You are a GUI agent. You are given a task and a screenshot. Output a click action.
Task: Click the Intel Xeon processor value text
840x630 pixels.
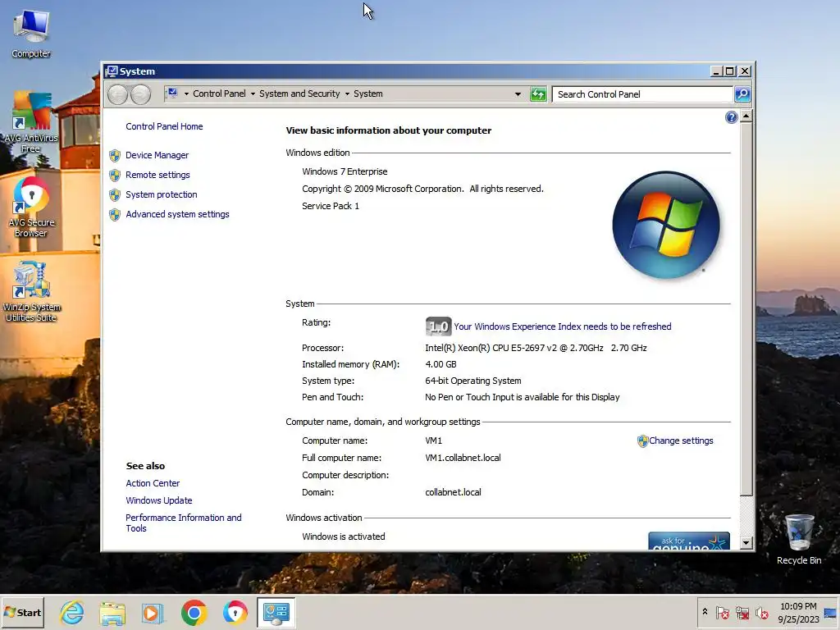coord(536,348)
